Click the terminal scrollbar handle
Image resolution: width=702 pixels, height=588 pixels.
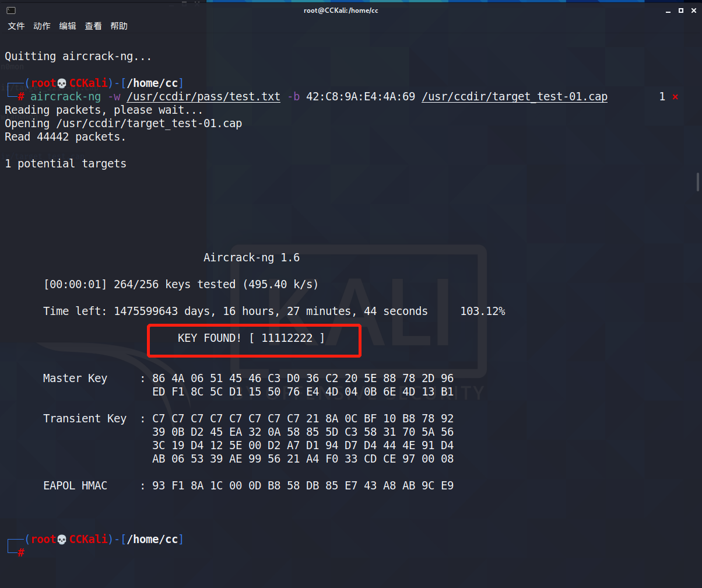coord(698,182)
